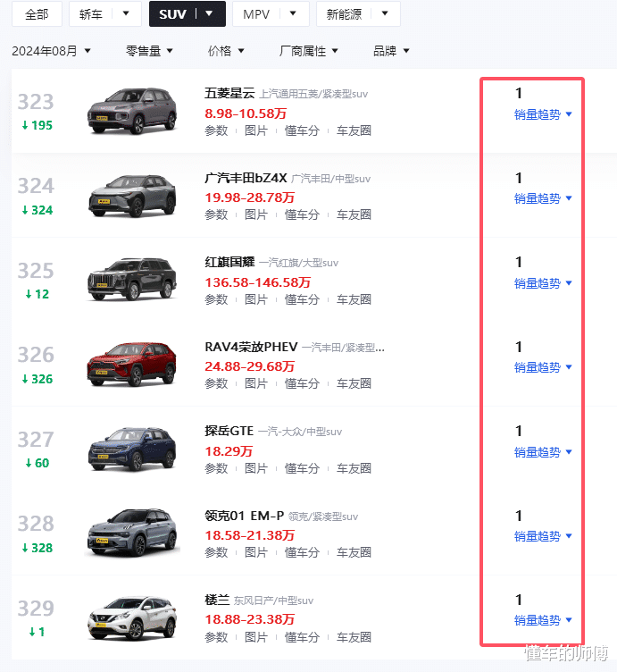
Task: View the 五菱星云 car thumbnail
Action: (x=132, y=111)
